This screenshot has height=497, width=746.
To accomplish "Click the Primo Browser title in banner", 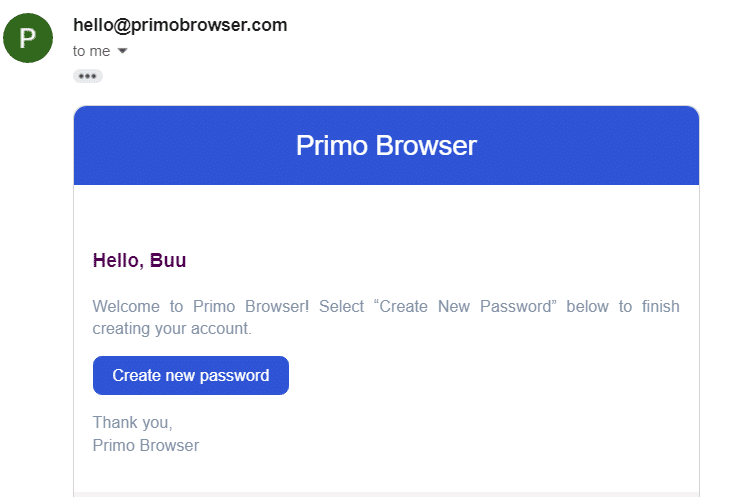I will 386,145.
